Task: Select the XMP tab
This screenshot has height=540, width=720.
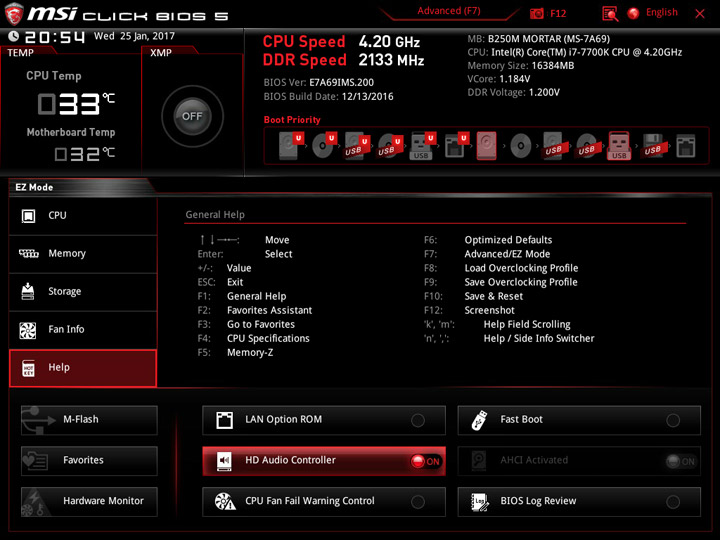Action: pos(161,53)
